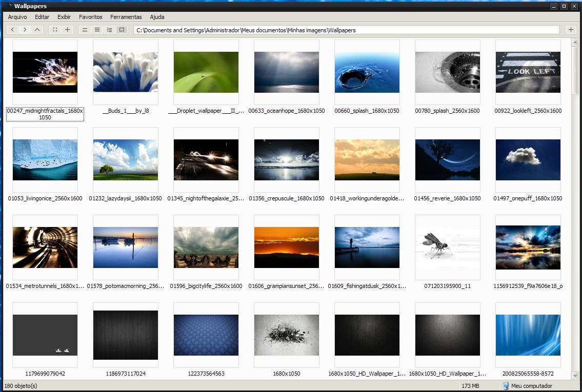The width and height of the screenshot is (582, 392).
Task: Click the Back navigation arrow
Action: tap(13, 30)
